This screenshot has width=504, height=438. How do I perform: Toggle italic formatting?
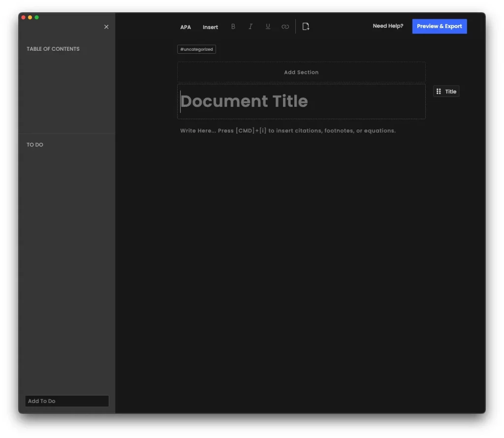pyautogui.click(x=251, y=27)
